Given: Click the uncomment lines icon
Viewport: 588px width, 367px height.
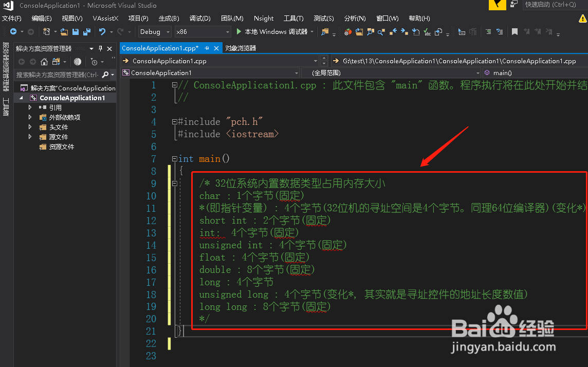Looking at the screenshot, I should click(500, 32).
